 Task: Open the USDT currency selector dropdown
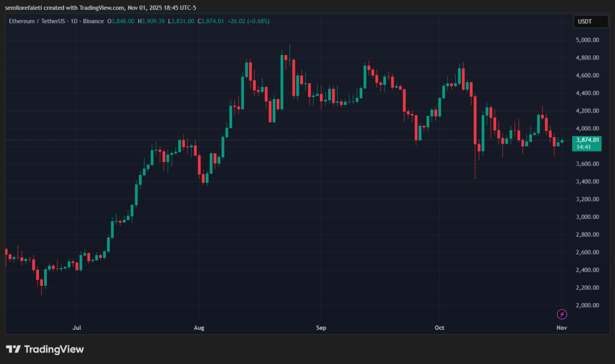[x=590, y=22]
